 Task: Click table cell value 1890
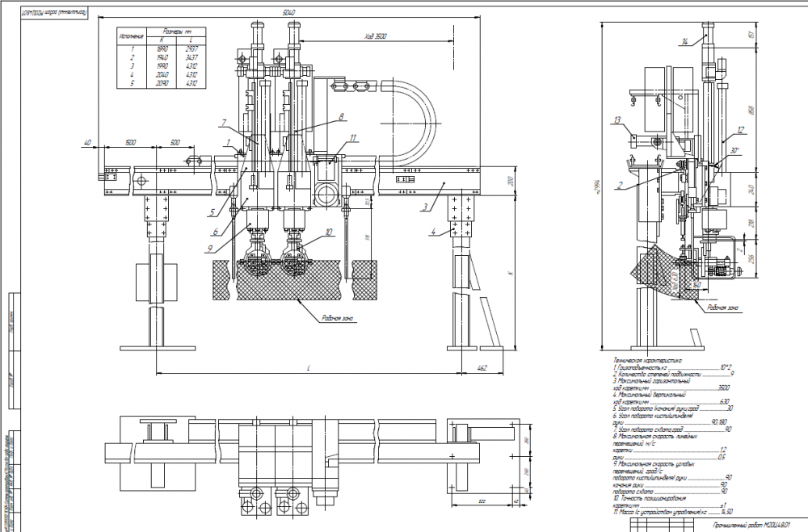click(162, 49)
